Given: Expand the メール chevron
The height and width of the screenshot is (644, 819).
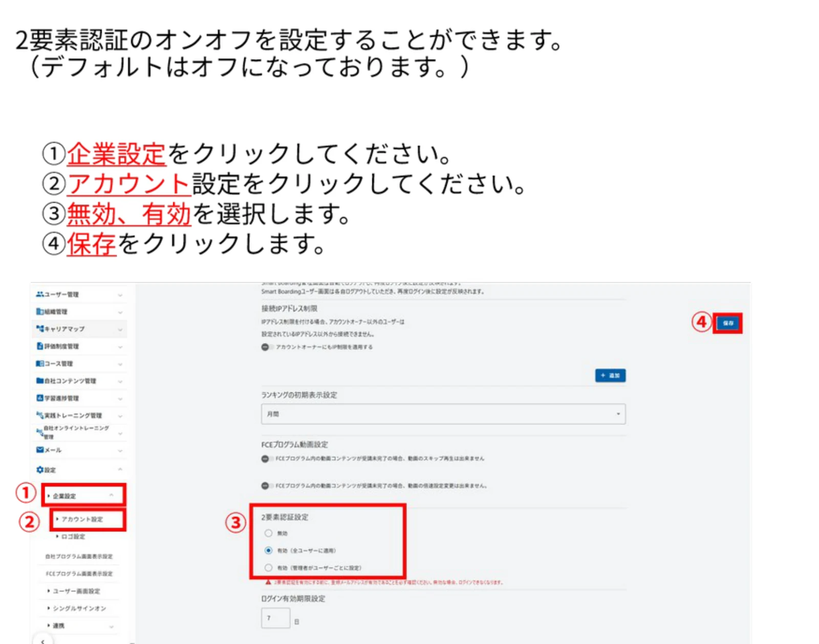Looking at the screenshot, I should pos(120,450).
